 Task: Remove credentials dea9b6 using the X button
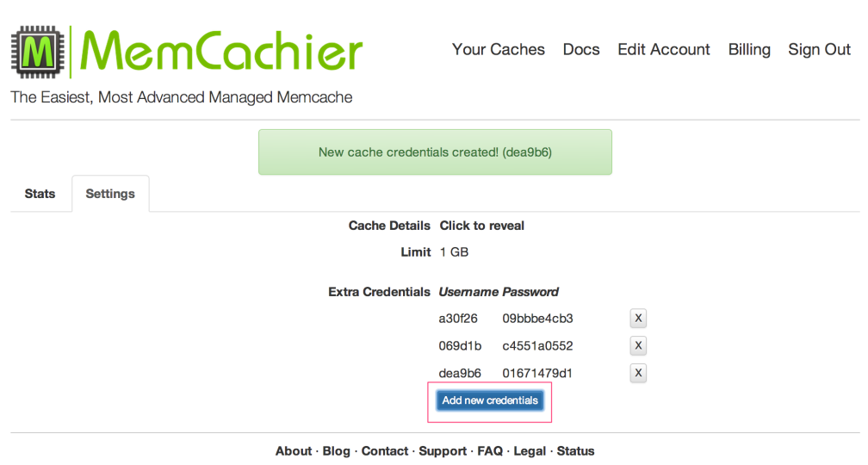(x=638, y=373)
